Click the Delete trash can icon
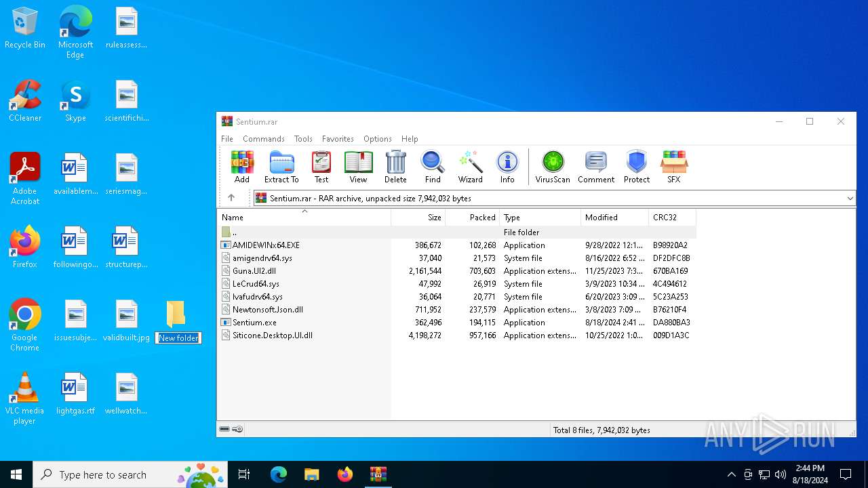Screen dimensions: 868x488 395,167
